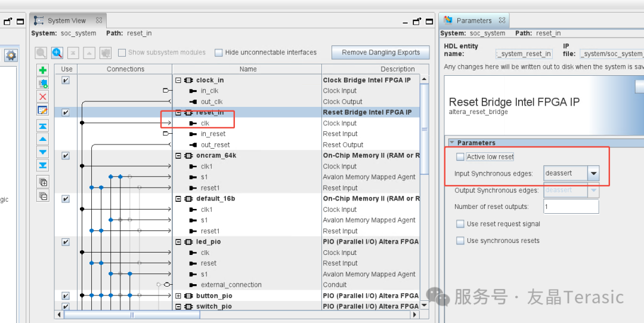Image resolution: width=644 pixels, height=323 pixels.
Task: Click horizontal scrollbar left arrow
Action: (x=59, y=315)
